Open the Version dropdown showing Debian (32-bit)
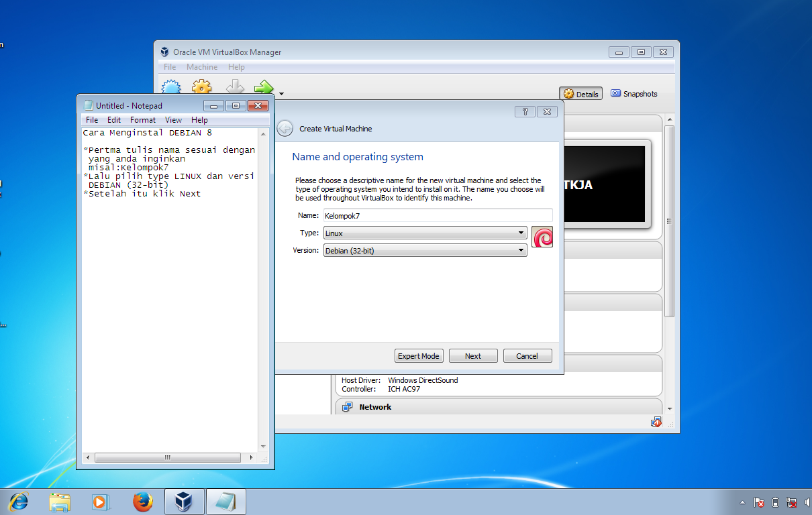 coord(425,250)
